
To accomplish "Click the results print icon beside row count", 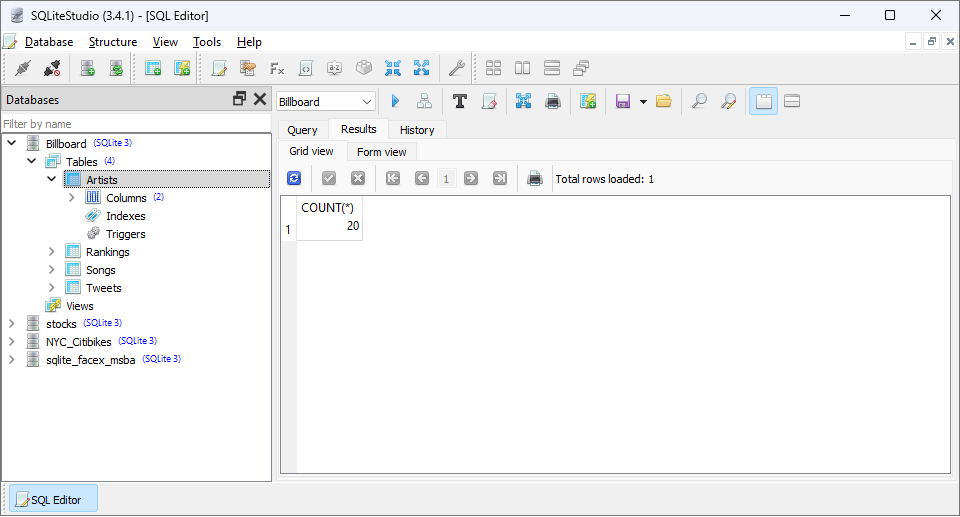I will tap(534, 178).
